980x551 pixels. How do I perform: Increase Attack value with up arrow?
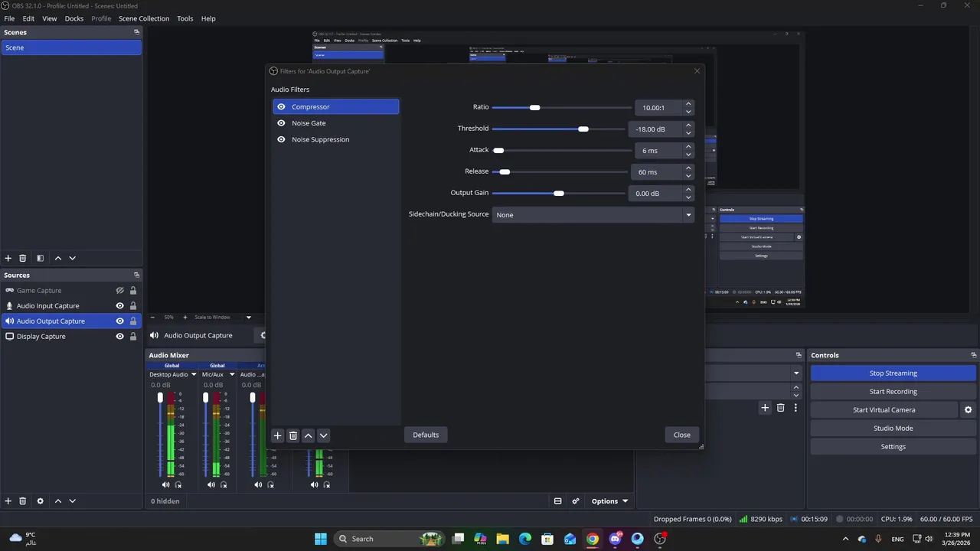coord(688,146)
